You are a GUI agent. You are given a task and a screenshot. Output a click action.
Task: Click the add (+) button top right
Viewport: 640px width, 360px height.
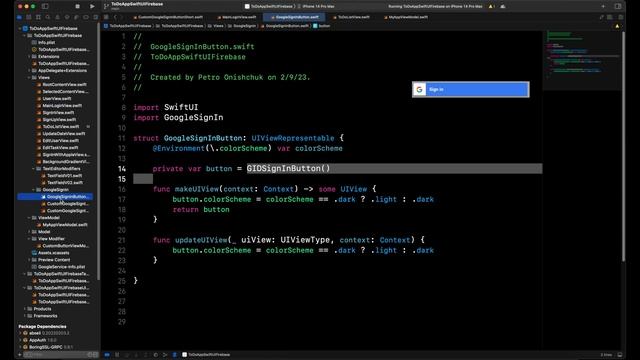(x=603, y=7)
